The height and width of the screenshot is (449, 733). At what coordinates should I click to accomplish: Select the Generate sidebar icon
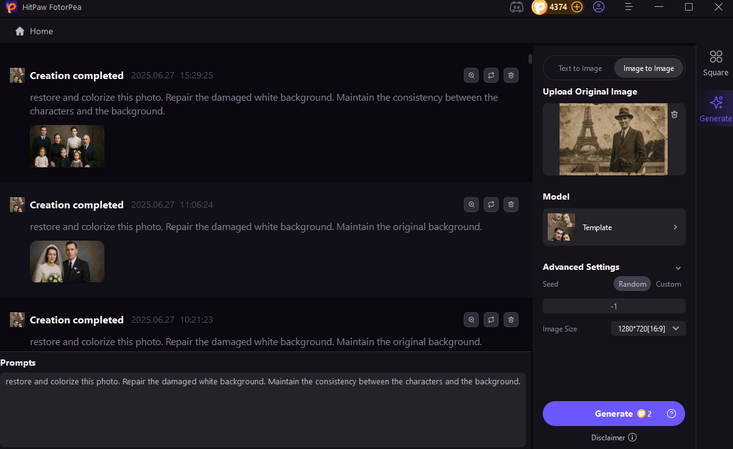click(715, 108)
